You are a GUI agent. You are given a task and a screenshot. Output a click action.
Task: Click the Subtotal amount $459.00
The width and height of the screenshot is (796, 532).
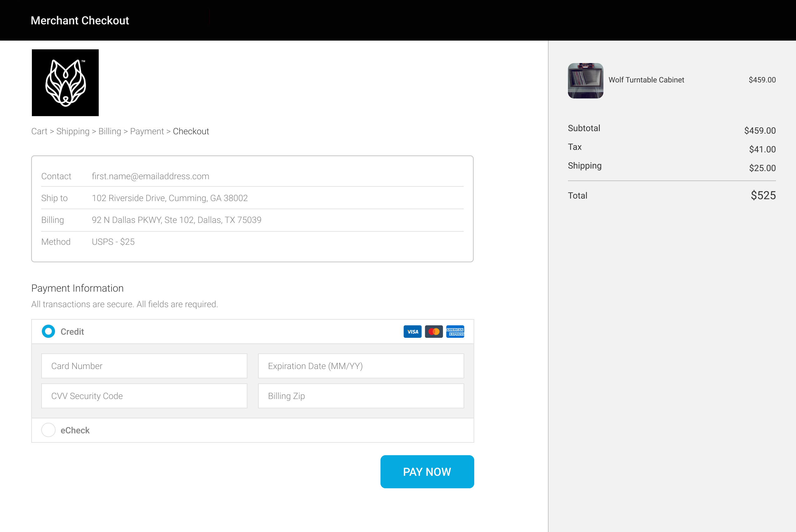tap(760, 131)
